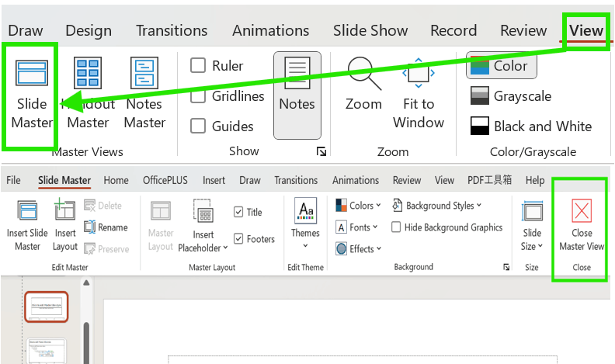
Task: Click Close Master View
Action: [x=582, y=225]
